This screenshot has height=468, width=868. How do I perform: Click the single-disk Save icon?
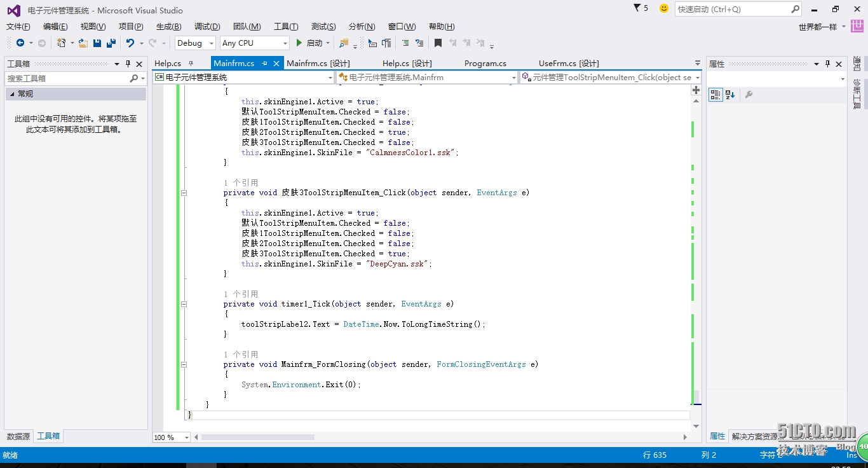coord(97,43)
